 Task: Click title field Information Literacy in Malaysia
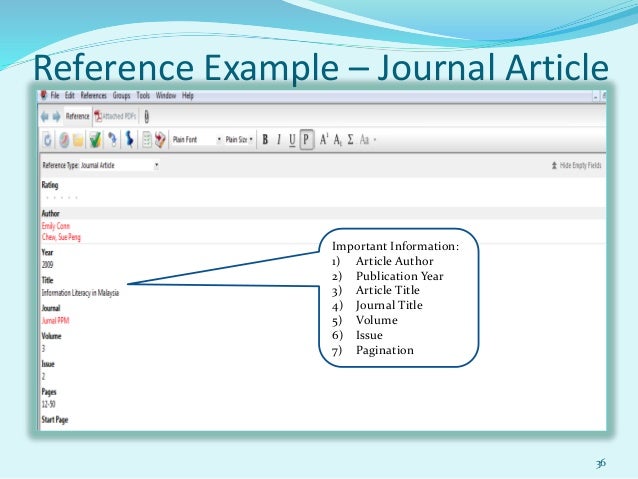[x=80, y=293]
